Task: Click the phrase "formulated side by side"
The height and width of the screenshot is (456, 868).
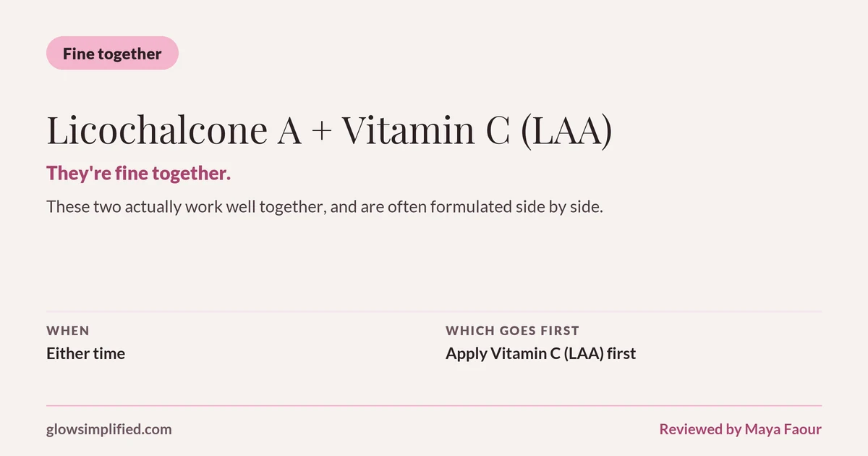Action: (x=516, y=206)
